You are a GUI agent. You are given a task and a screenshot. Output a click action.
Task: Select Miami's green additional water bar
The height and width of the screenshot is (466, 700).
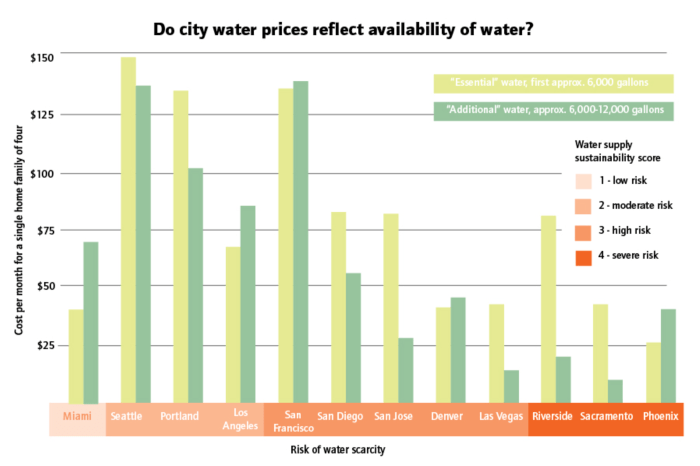91,320
